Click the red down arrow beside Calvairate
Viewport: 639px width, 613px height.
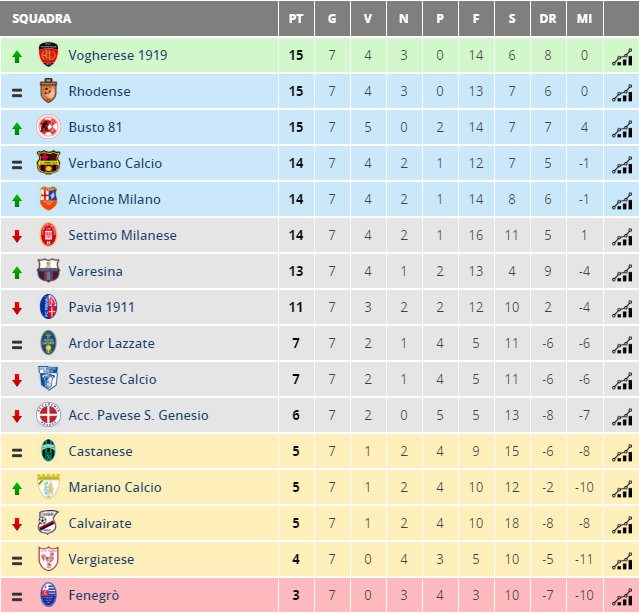(17, 524)
